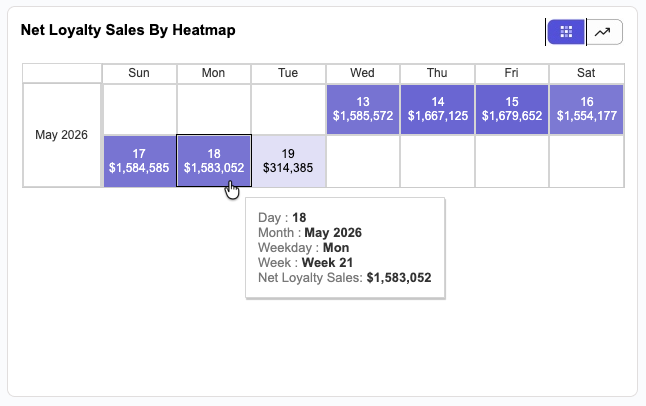
Task: Click the Sun column header
Action: tap(139, 73)
